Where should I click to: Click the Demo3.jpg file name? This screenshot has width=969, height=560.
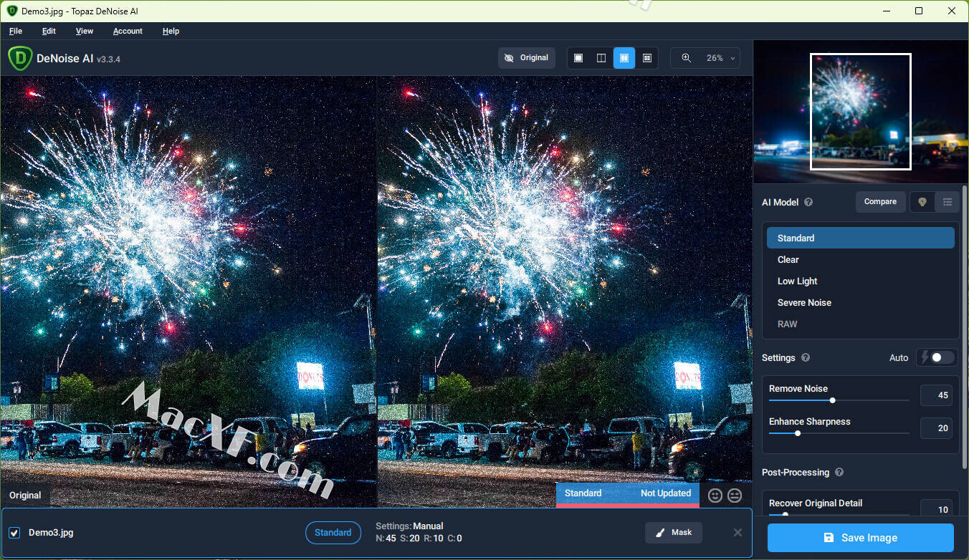click(x=51, y=533)
